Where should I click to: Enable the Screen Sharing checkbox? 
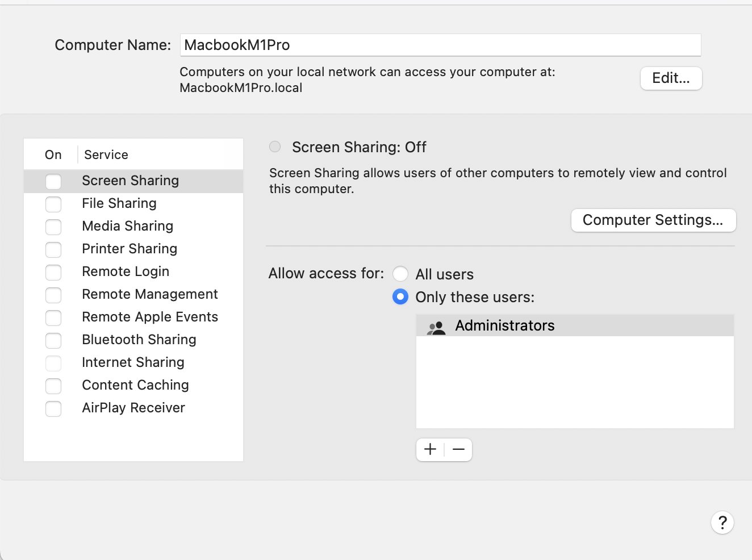point(53,181)
